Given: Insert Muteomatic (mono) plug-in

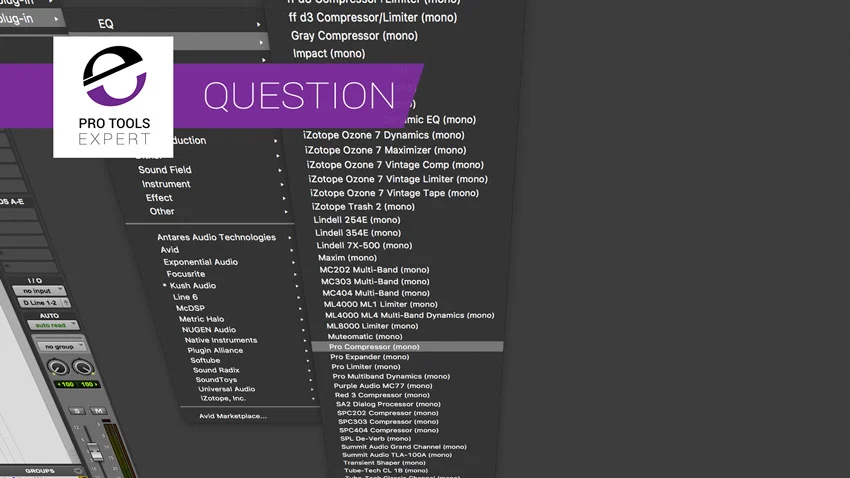Looking at the screenshot, I should point(365,337).
